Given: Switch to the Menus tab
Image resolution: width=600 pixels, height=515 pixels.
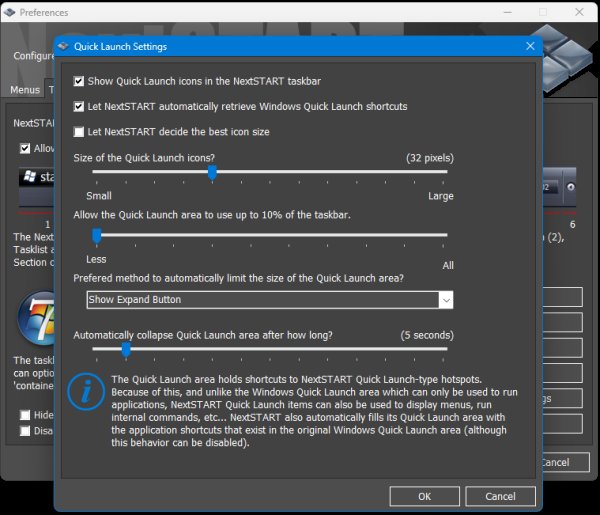Looking at the screenshot, I should point(25,90).
